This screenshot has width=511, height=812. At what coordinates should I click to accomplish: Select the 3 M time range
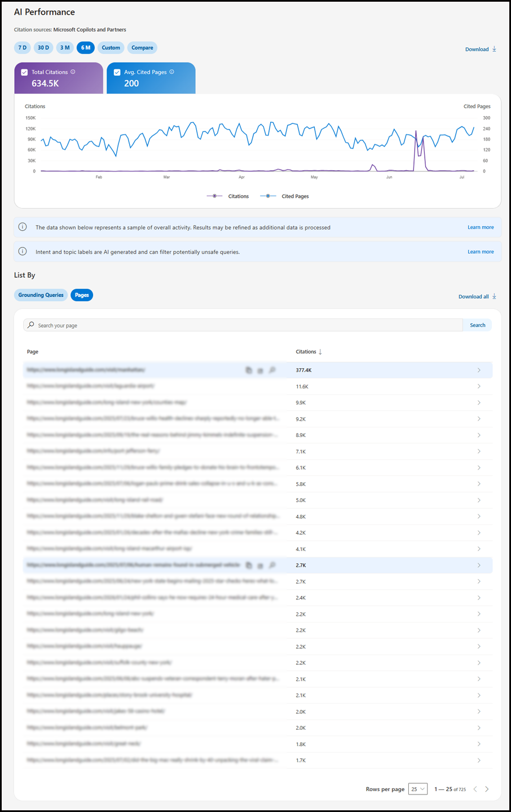(65, 47)
